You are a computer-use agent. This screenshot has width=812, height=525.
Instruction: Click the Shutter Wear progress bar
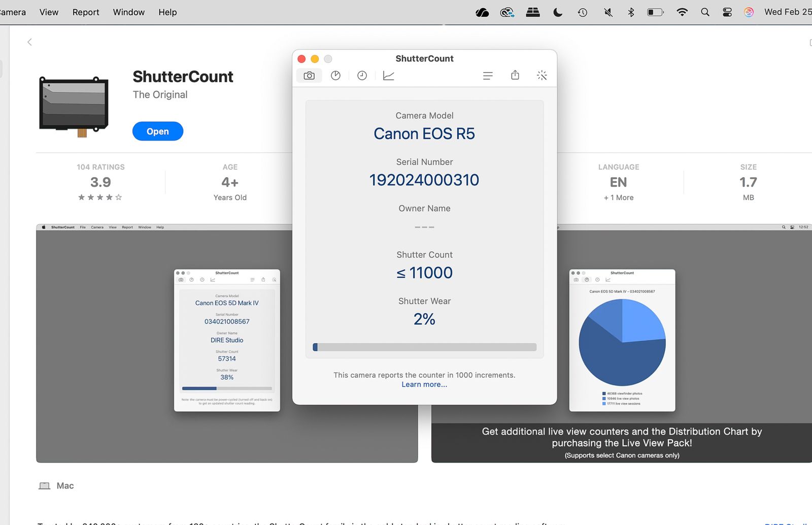point(424,347)
